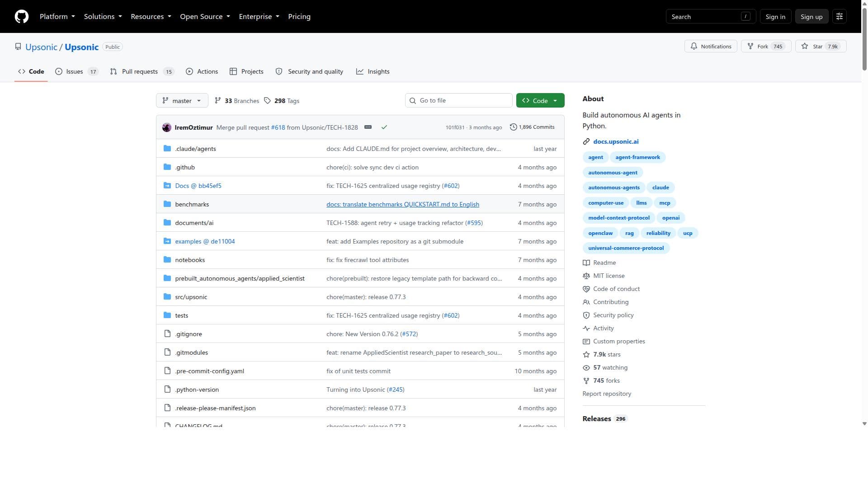
Task: Select the model-context-protocol topic tag
Action: pos(619,218)
